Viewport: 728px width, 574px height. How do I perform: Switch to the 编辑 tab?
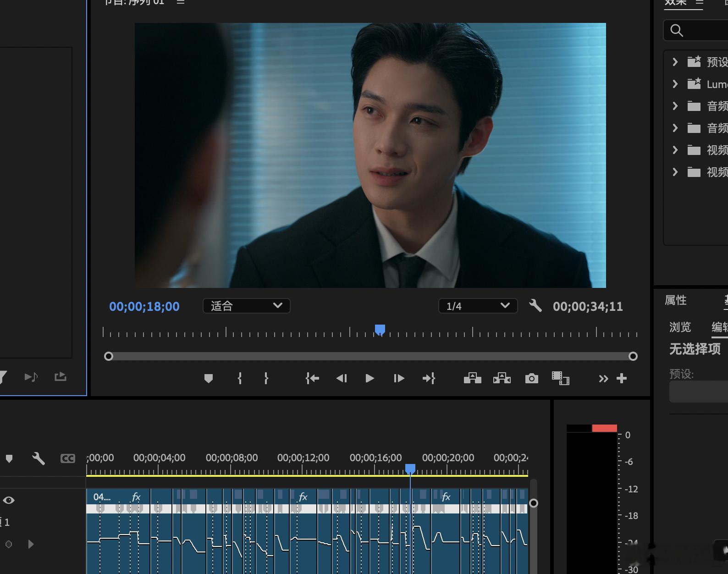click(x=720, y=327)
